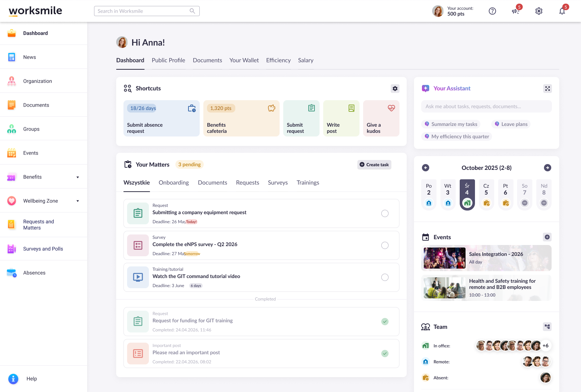The image size is (581, 392).
Task: Click the Worksmile logo
Action: pyautogui.click(x=36, y=11)
